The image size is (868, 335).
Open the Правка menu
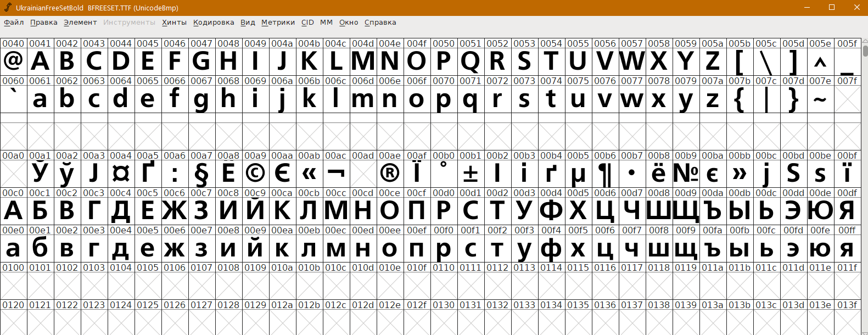click(x=43, y=23)
